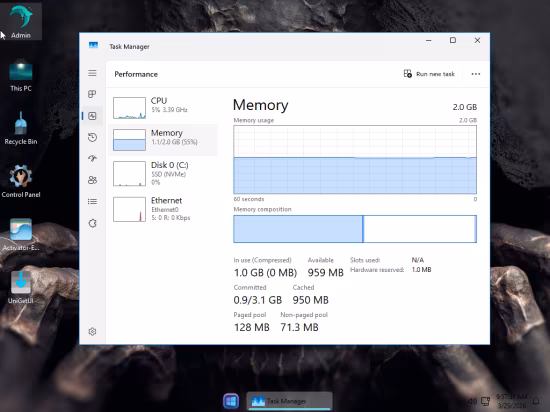The height and width of the screenshot is (412, 550).
Task: Click the Available value 959 MB
Action: click(x=326, y=272)
